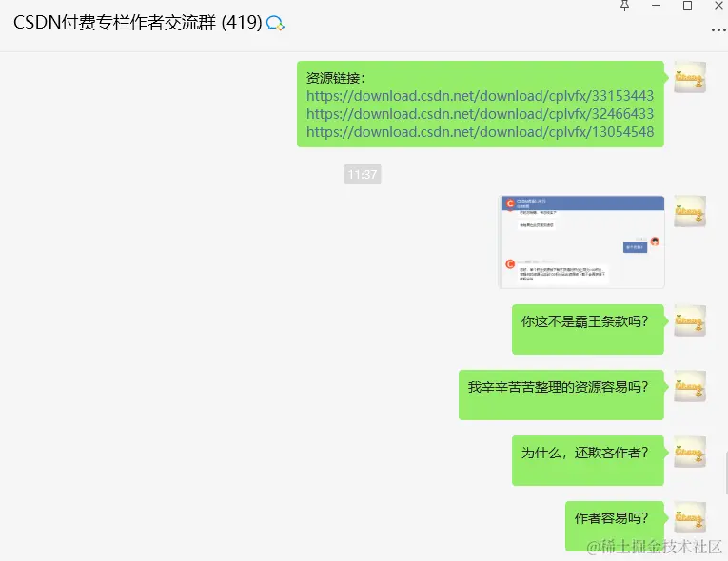Viewport: 728px width, 561px height.
Task: Open the csdn download link ending 33153443
Action: 480,96
